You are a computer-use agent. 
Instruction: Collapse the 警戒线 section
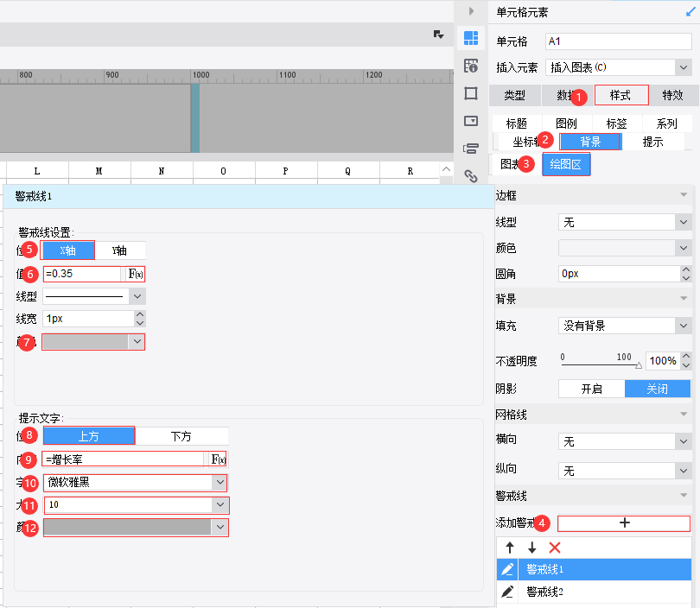(x=683, y=495)
